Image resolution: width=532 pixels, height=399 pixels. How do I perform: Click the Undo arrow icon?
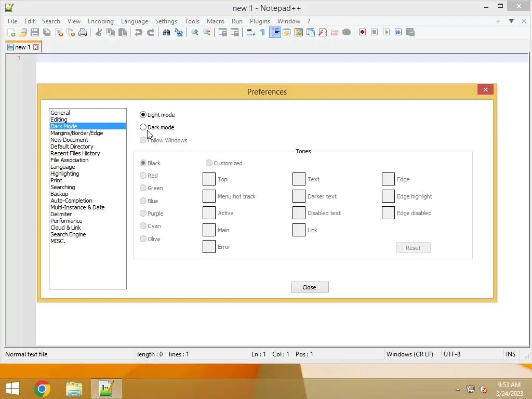coord(138,32)
